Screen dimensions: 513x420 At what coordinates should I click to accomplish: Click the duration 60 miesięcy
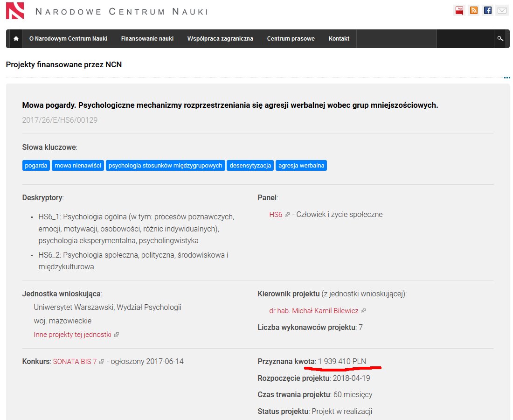coord(353,394)
